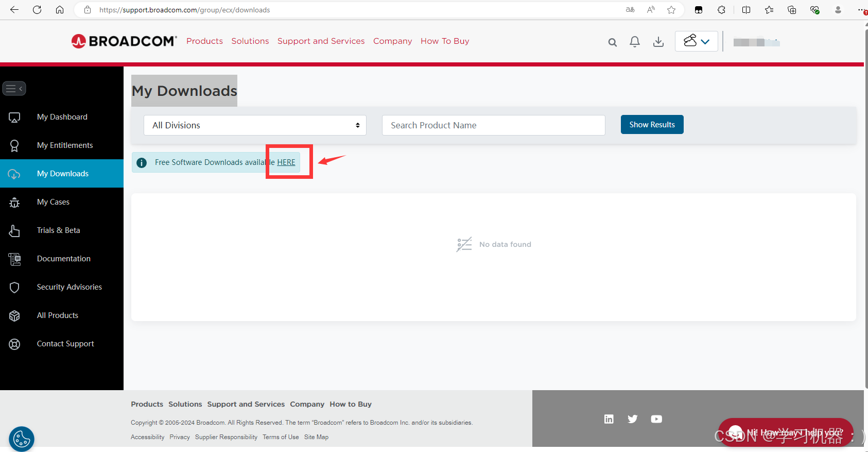The height and width of the screenshot is (452, 868).
Task: Reload the page with the refresh icon
Action: coord(37,10)
